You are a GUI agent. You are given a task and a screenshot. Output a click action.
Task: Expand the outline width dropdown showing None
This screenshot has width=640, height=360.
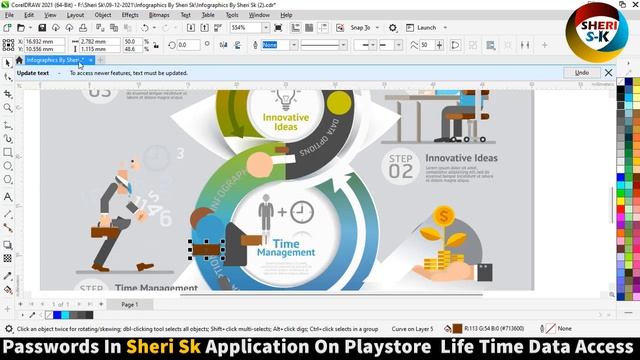(x=294, y=45)
